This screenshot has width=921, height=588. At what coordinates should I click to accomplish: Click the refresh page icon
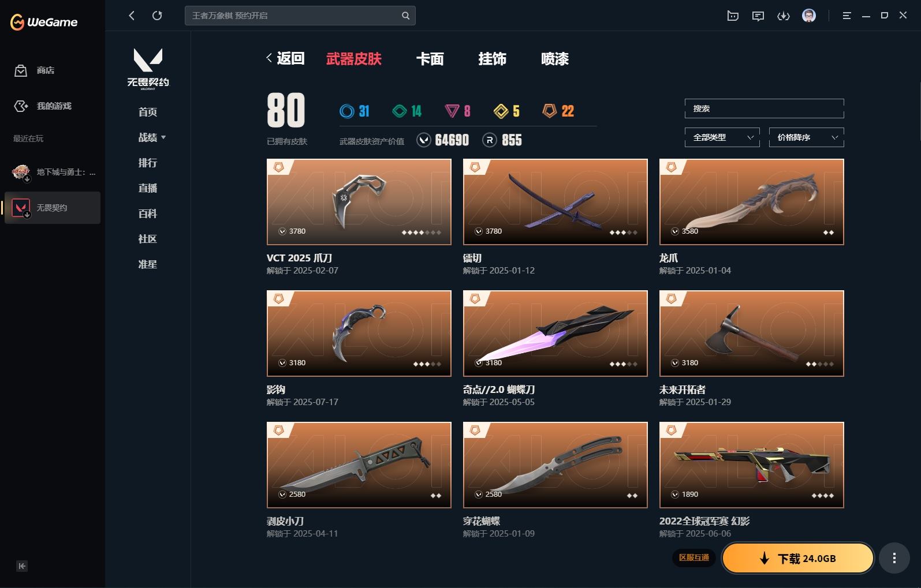(x=157, y=16)
